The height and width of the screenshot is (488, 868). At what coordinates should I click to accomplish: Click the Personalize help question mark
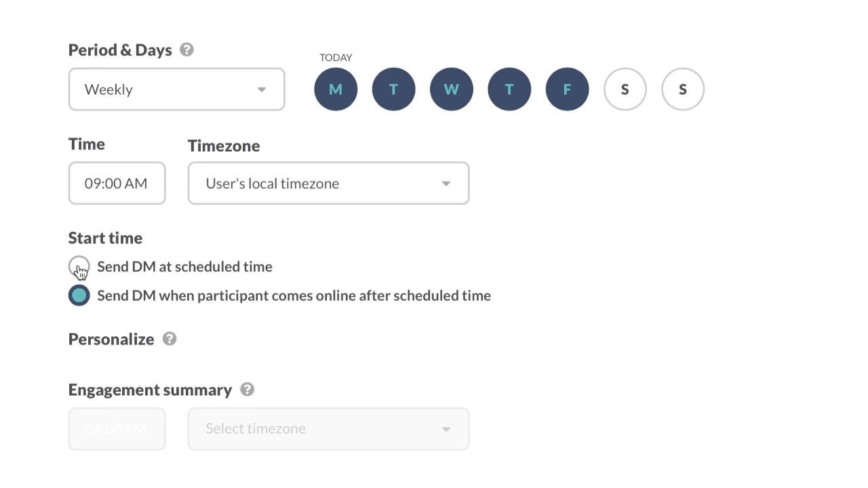pyautogui.click(x=170, y=339)
